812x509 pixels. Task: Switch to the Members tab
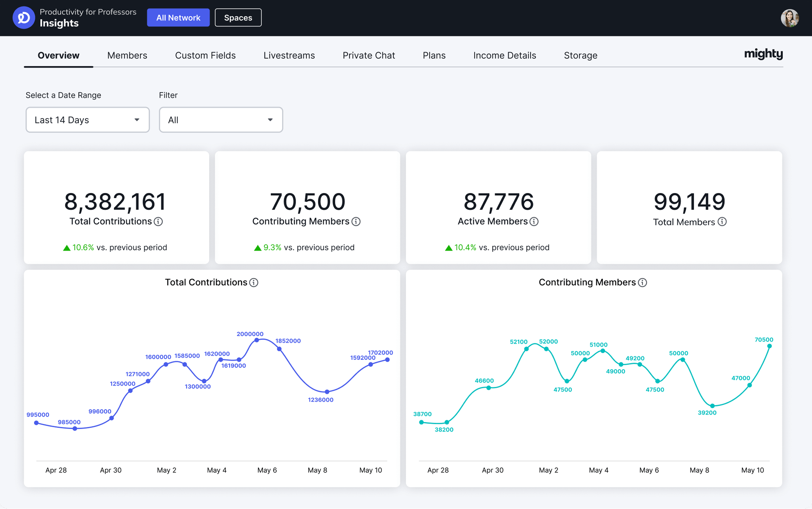(127, 55)
